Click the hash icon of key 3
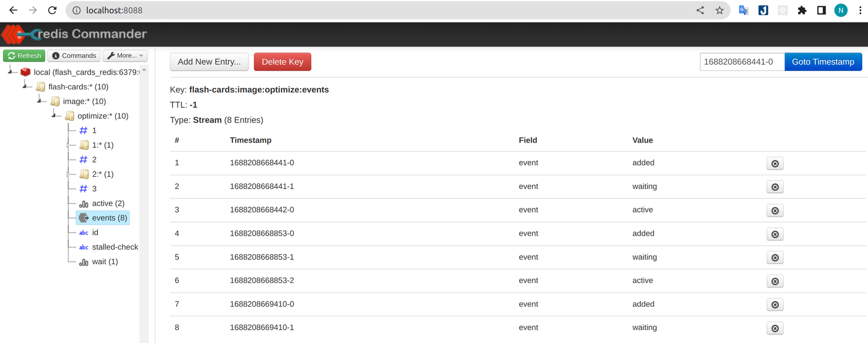The height and width of the screenshot is (343, 868). point(84,189)
